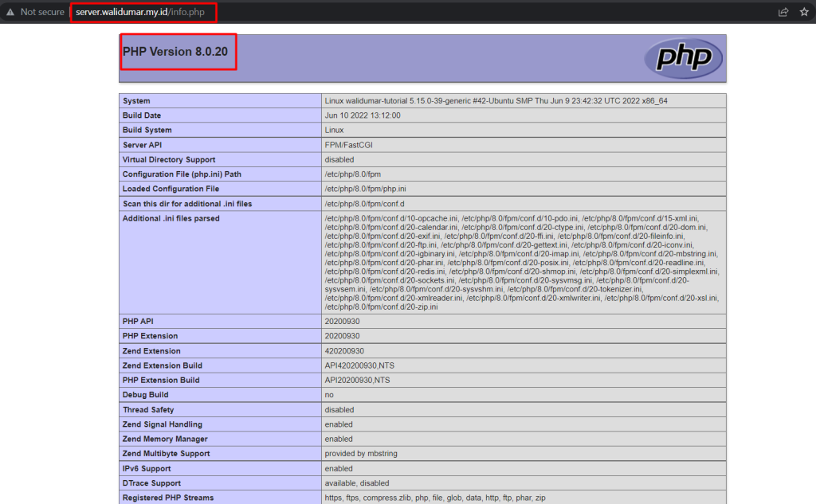Click the 'PHP Version 8.0.20' heading
816x504 pixels.
(175, 52)
